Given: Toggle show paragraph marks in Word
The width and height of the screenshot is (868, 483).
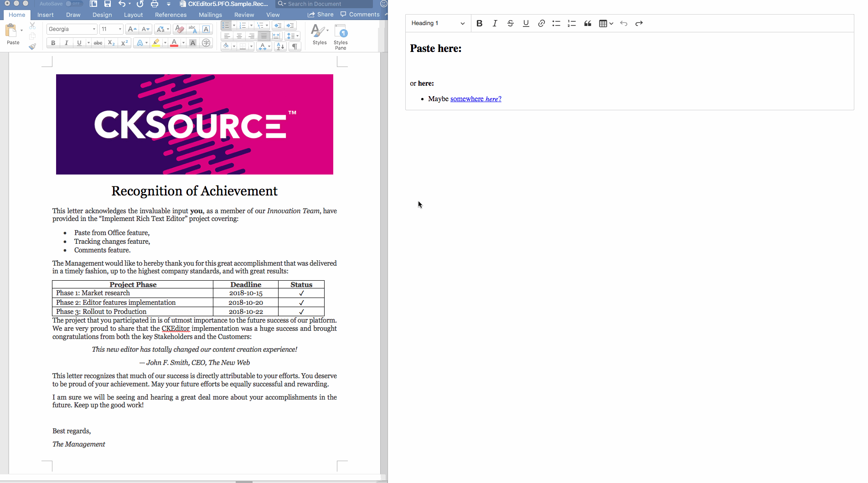Looking at the screenshot, I should click(295, 46).
